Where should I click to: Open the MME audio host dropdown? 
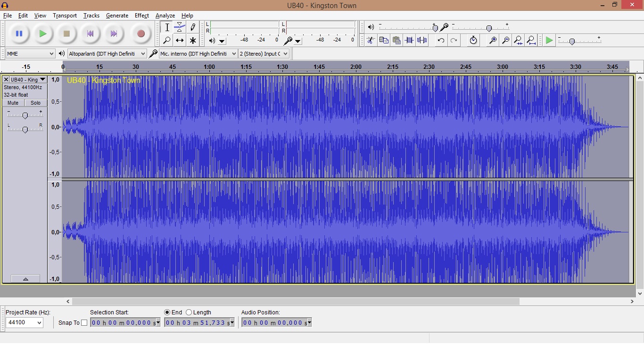click(x=31, y=54)
